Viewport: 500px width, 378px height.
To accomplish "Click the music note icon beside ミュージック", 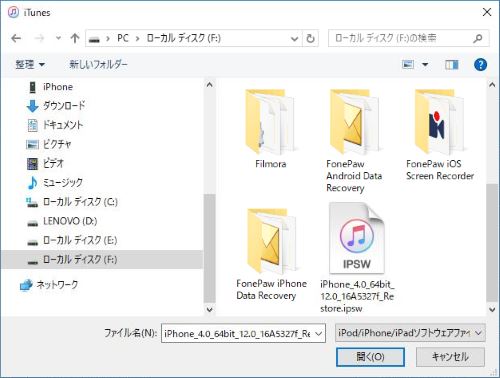I will [32, 183].
